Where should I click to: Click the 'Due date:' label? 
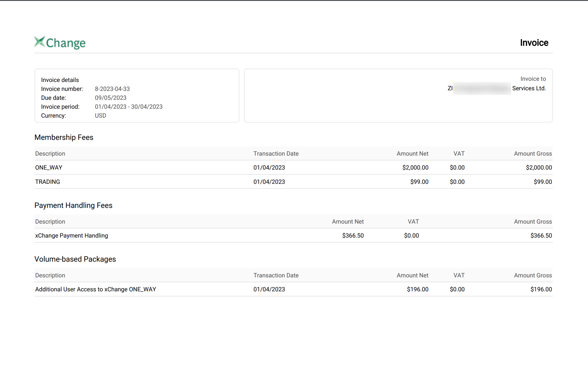(54, 98)
